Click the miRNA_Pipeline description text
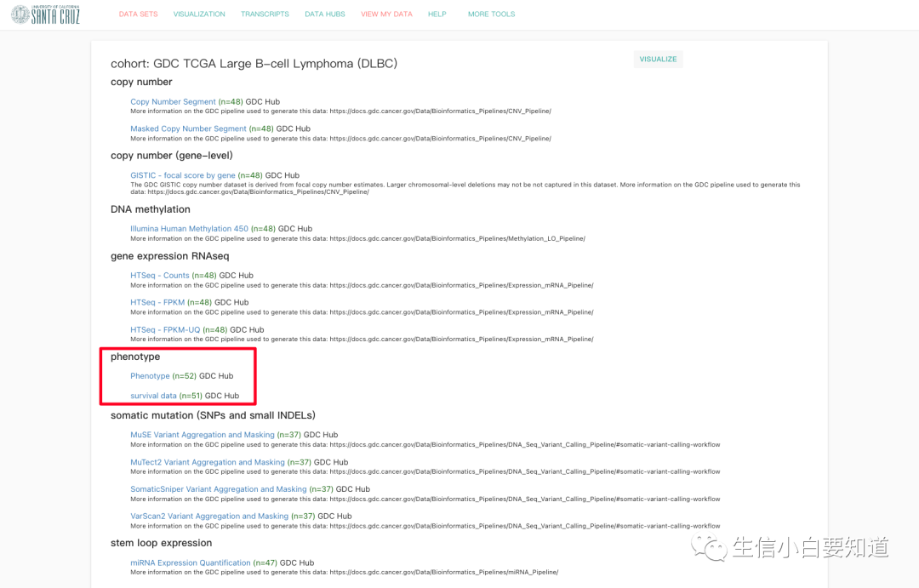This screenshot has width=919, height=588. 344,572
